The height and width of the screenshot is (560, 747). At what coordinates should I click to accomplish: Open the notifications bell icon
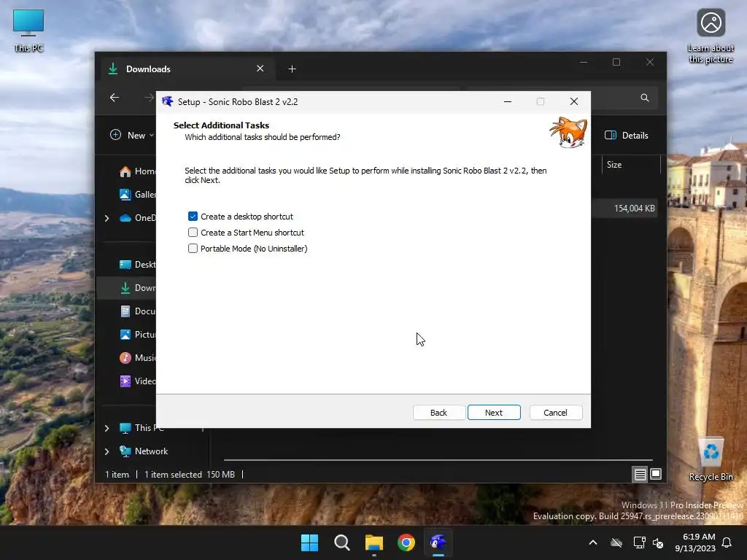pyautogui.click(x=727, y=542)
